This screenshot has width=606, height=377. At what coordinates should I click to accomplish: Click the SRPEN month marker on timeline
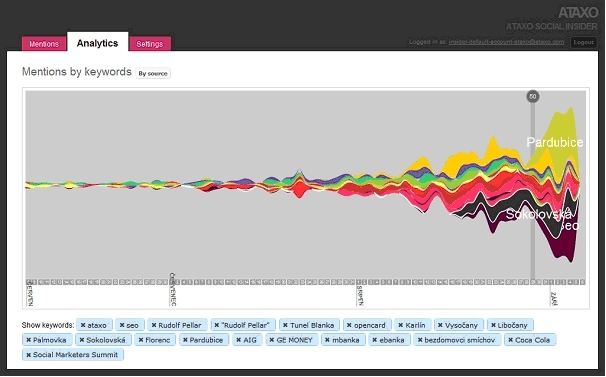(360, 295)
